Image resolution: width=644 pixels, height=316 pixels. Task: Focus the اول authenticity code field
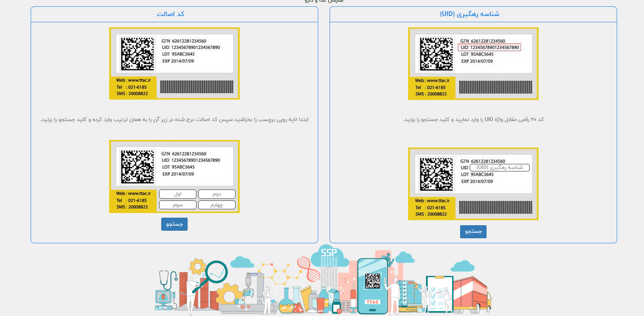tap(178, 194)
